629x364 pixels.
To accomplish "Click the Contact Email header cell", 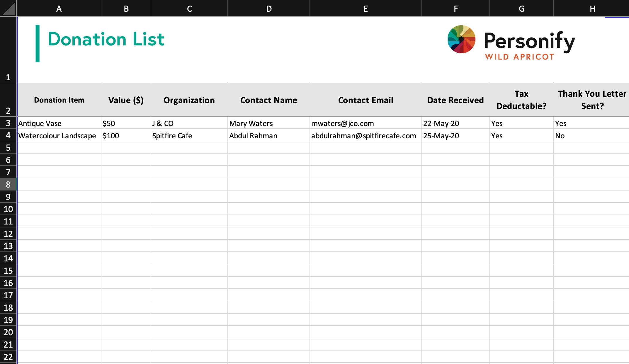I will click(x=366, y=100).
